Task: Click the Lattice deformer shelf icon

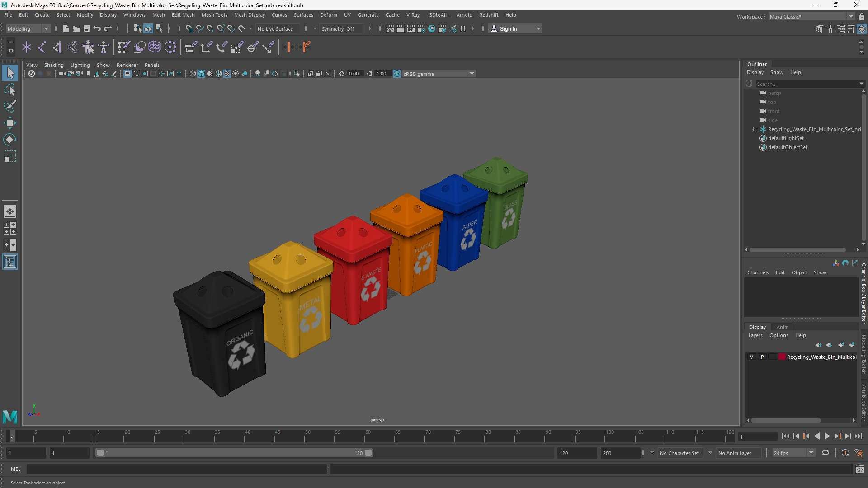Action: coord(155,47)
